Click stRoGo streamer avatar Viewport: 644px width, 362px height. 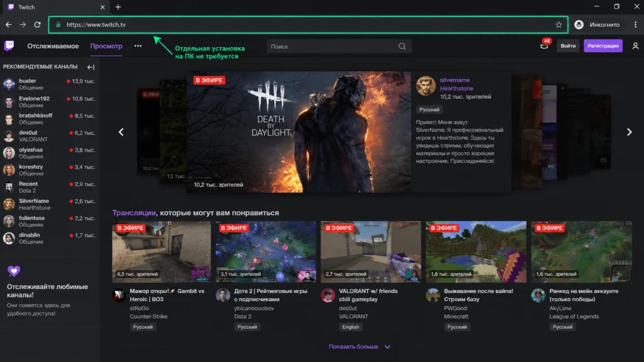pos(119,295)
